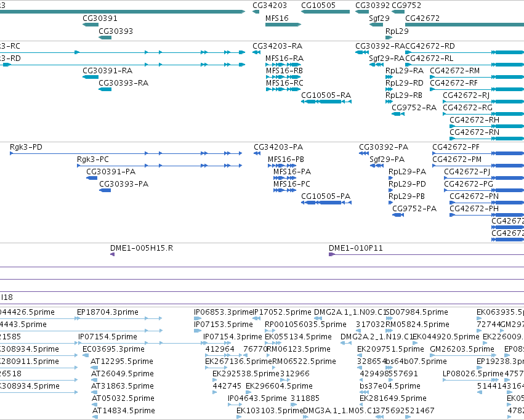The image size is (524, 420).
Task: Click the RpL29 gene label
Action: 397,31
